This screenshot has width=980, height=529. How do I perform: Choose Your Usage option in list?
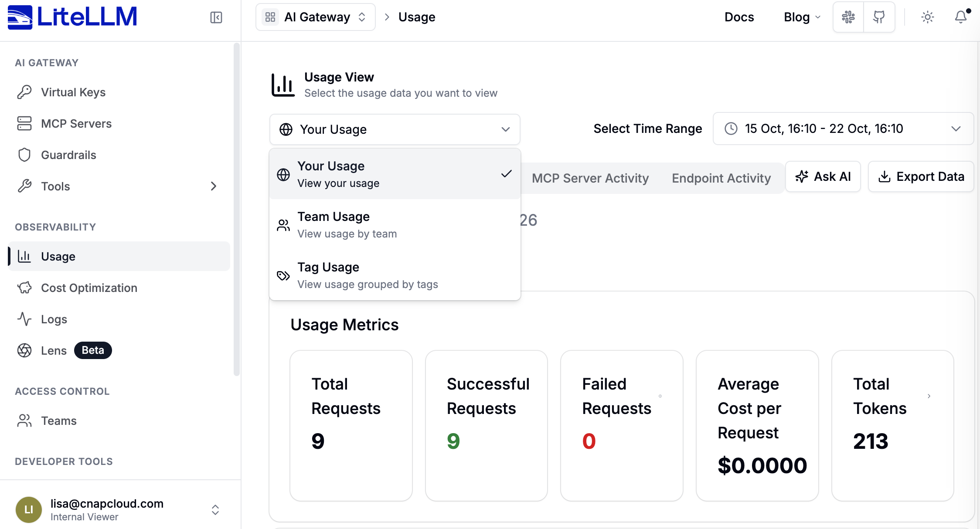pos(395,174)
